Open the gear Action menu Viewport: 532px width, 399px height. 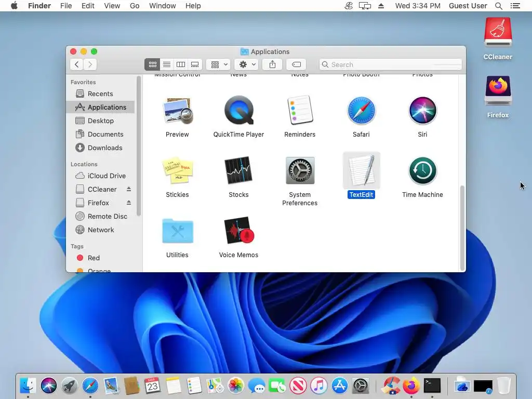pyautogui.click(x=247, y=64)
